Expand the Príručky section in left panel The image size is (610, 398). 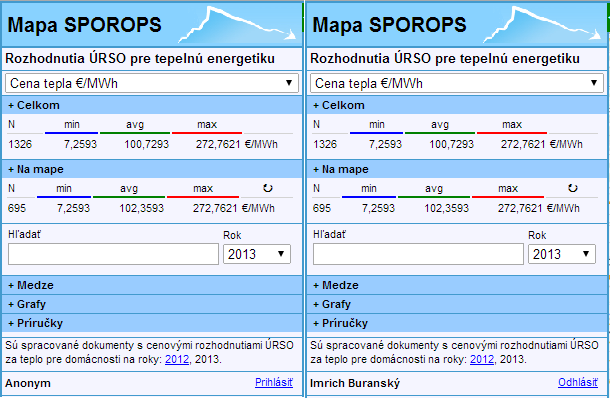pos(152,323)
